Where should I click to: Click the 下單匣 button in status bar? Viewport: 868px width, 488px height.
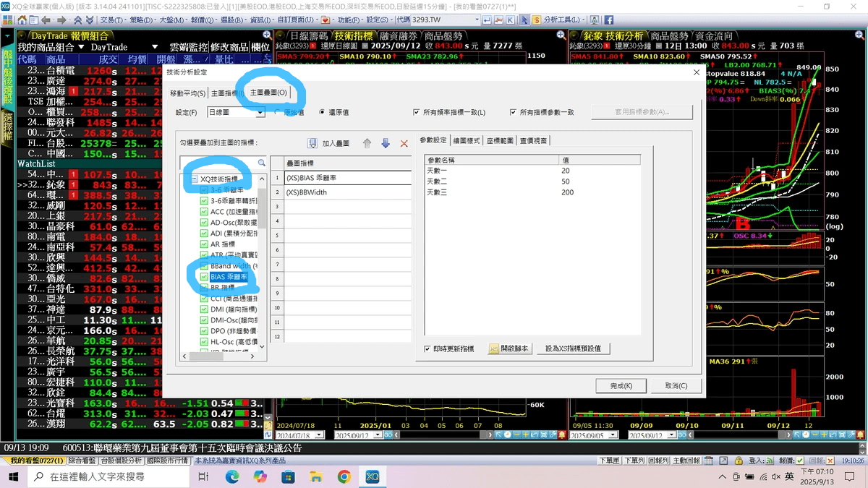click(x=609, y=460)
